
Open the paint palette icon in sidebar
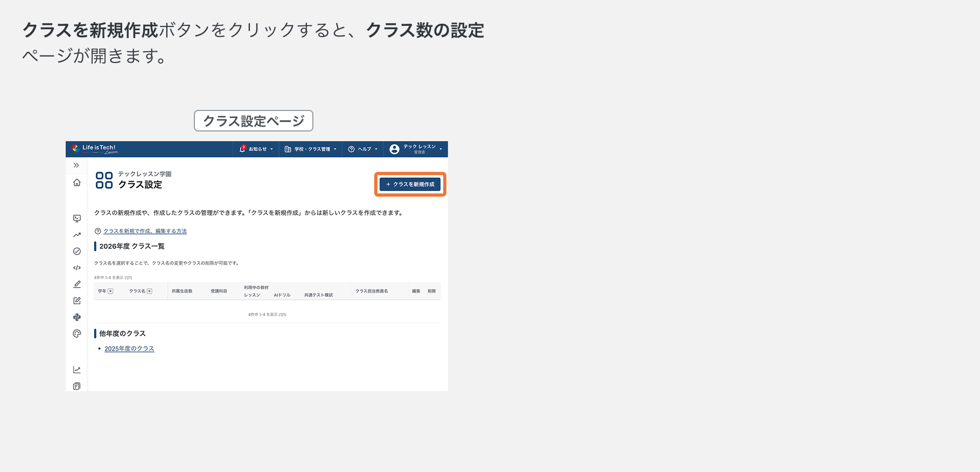coord(77,334)
